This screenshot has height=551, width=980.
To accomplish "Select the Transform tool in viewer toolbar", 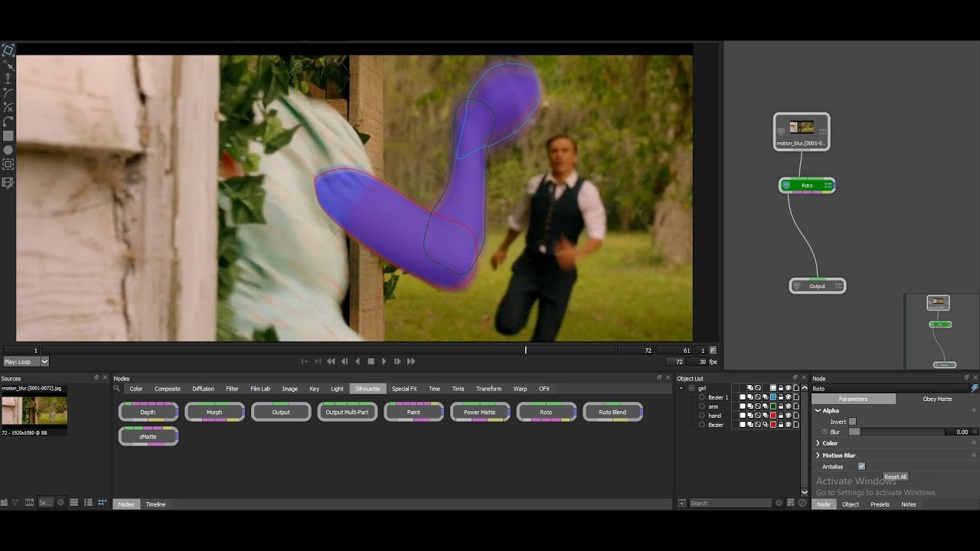I will [8, 51].
